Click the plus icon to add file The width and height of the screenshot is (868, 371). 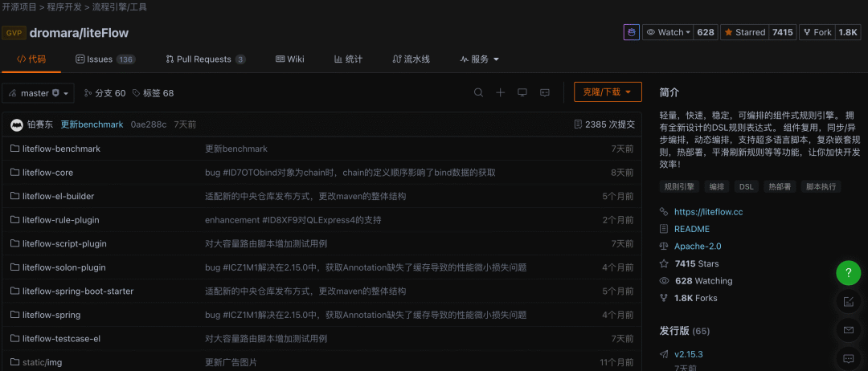pos(501,93)
